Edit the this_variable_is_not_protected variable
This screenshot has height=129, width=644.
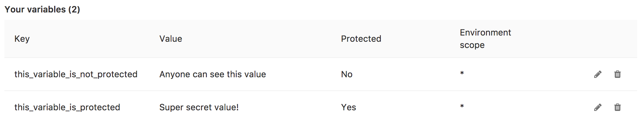(x=598, y=74)
